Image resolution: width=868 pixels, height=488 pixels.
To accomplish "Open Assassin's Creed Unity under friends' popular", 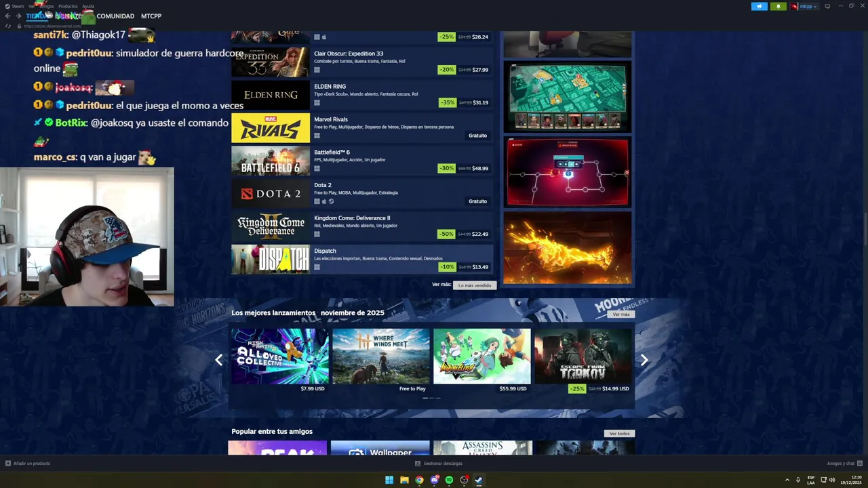I will 483,448.
